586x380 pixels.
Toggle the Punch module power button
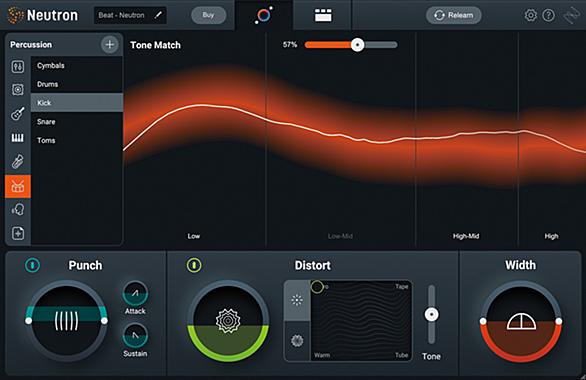click(x=33, y=265)
